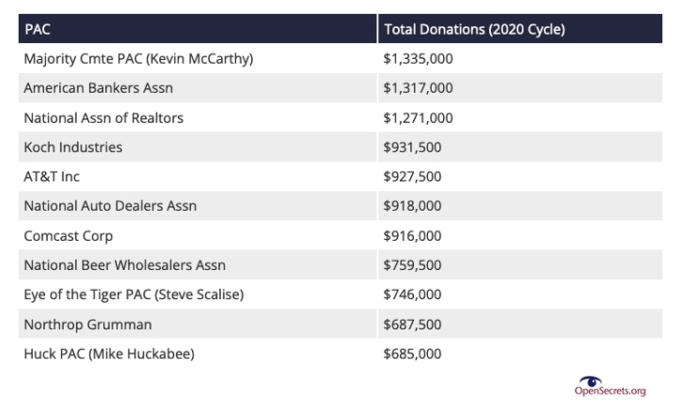
Task: Click the $916,000 Comcast amount
Action: [x=412, y=236]
